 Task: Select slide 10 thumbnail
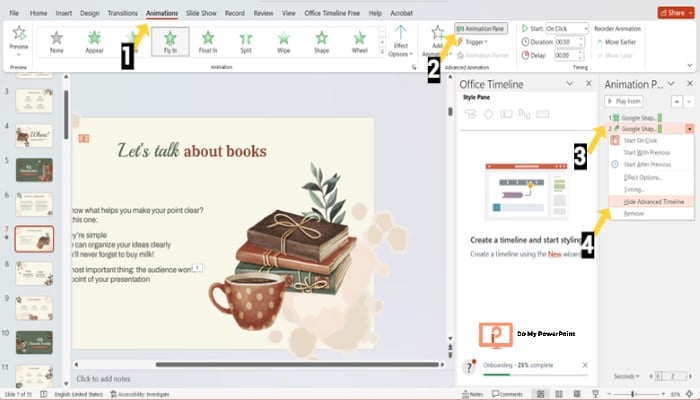[34, 342]
